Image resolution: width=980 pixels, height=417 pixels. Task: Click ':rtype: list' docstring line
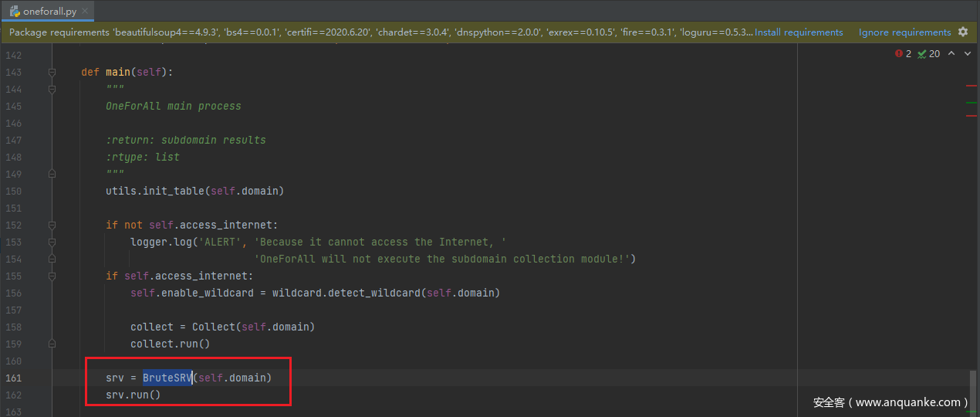143,157
